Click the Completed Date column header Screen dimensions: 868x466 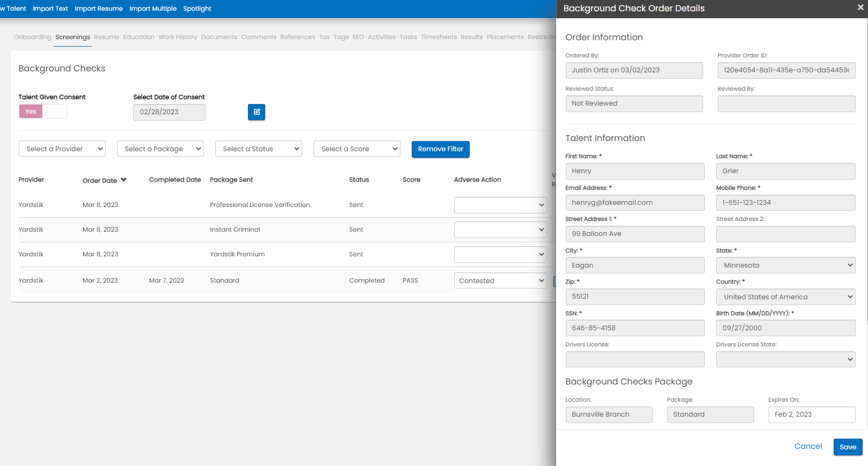pos(175,180)
